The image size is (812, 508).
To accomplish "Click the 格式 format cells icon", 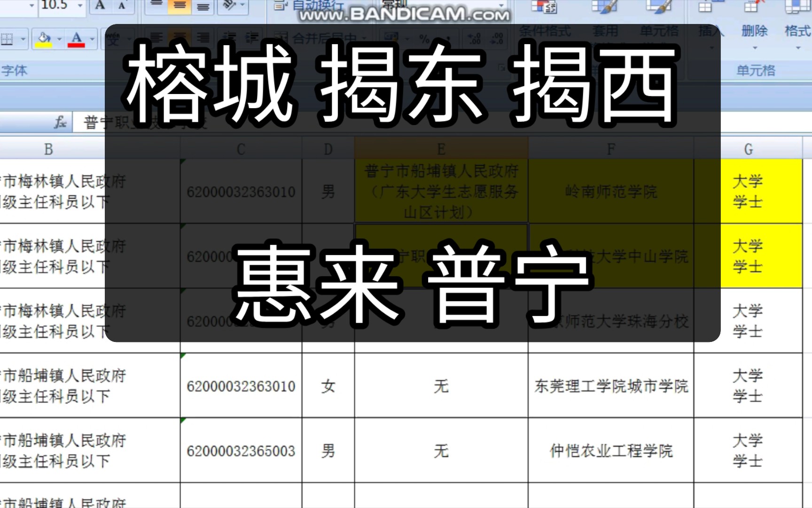I will pyautogui.click(x=798, y=7).
